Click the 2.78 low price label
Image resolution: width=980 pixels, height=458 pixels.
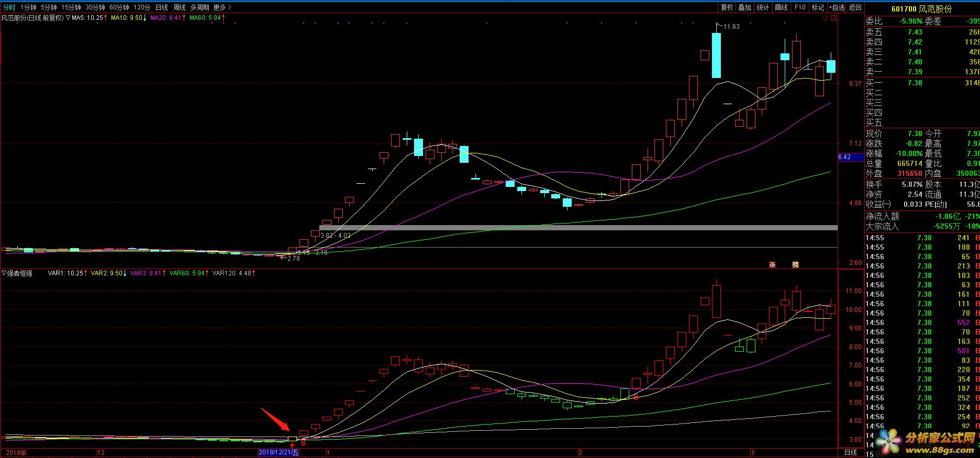294,258
